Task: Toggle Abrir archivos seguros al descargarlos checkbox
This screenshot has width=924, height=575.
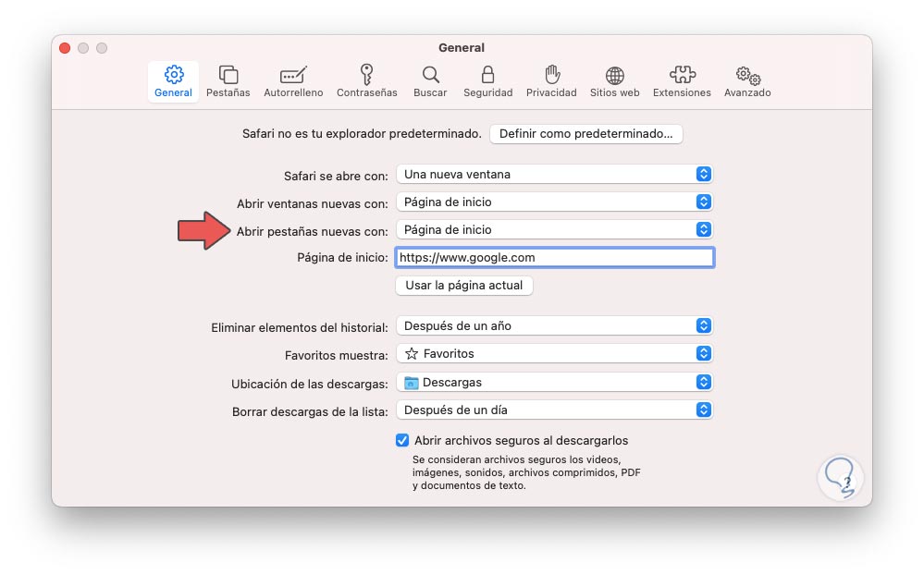Action: pos(402,440)
